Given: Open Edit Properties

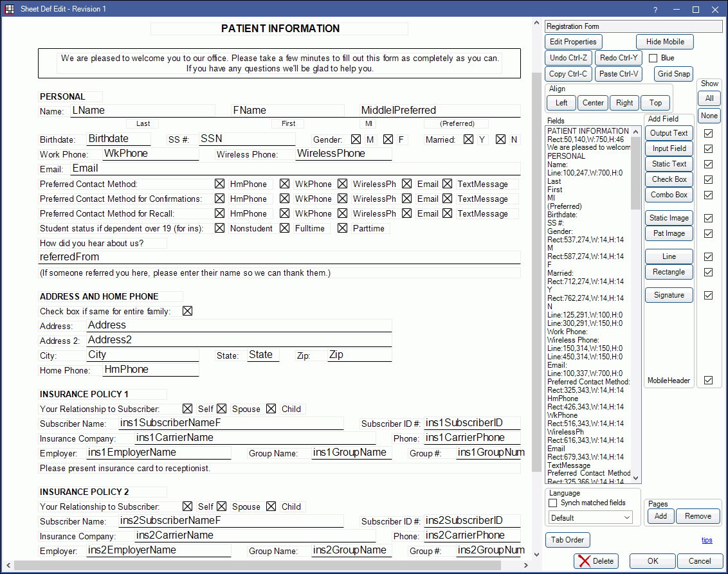Looking at the screenshot, I should pyautogui.click(x=573, y=41).
